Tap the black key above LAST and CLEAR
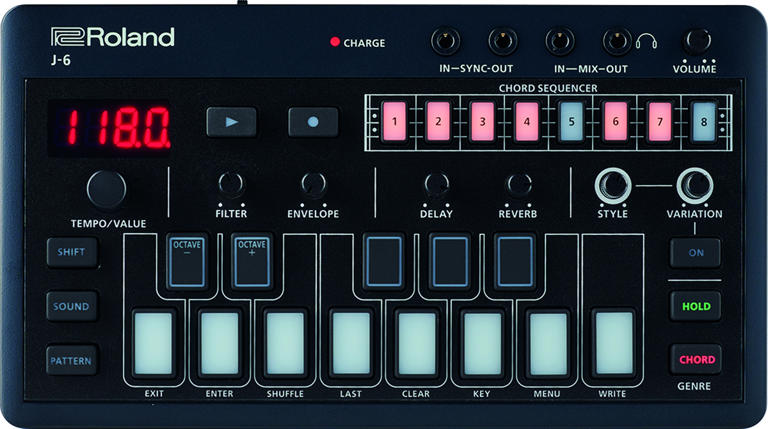 384,262
